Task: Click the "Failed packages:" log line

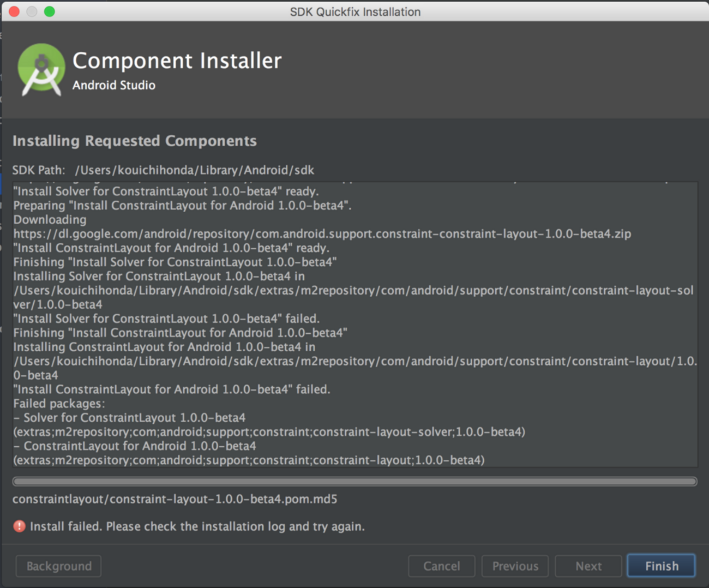Action: [59, 404]
